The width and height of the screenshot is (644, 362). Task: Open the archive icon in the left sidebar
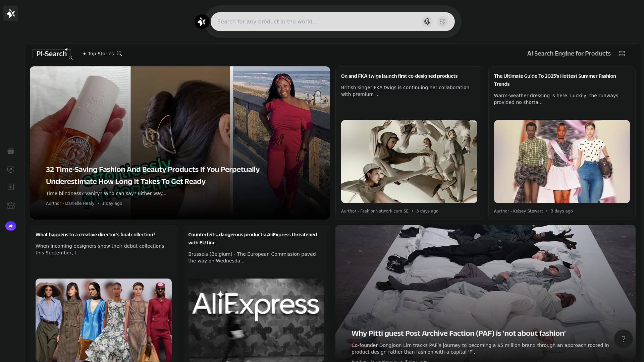coord(10,151)
